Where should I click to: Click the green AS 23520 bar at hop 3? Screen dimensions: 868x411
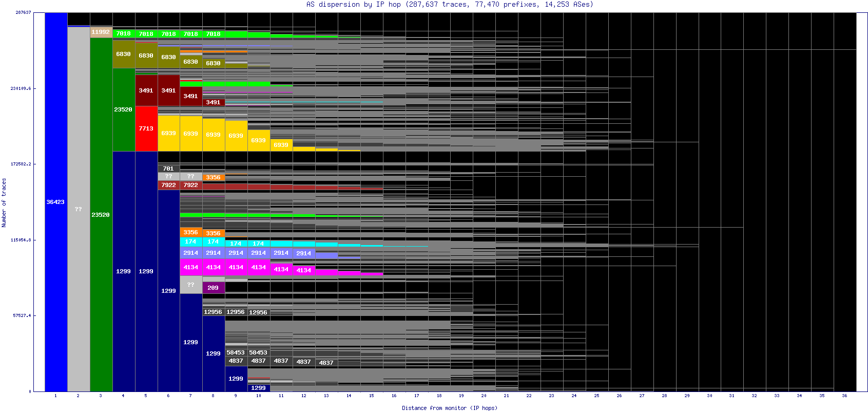point(101,214)
